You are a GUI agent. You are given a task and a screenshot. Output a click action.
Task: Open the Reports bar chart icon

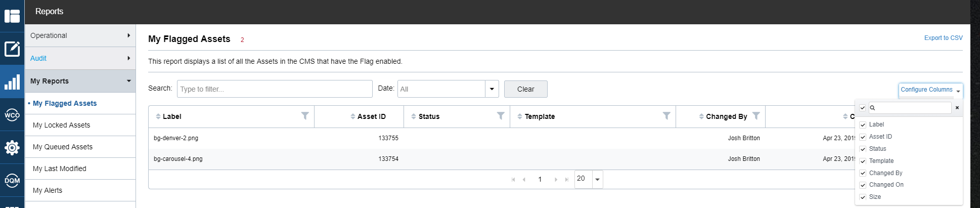tap(12, 82)
